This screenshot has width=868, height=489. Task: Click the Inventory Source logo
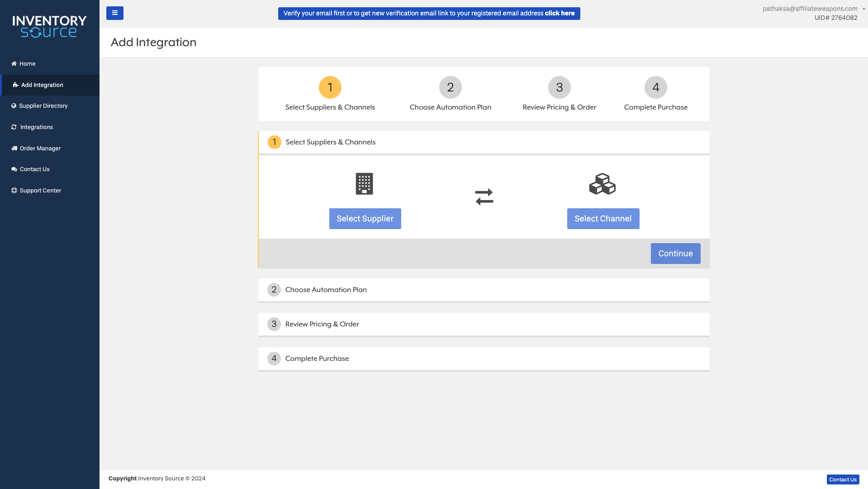coord(49,27)
